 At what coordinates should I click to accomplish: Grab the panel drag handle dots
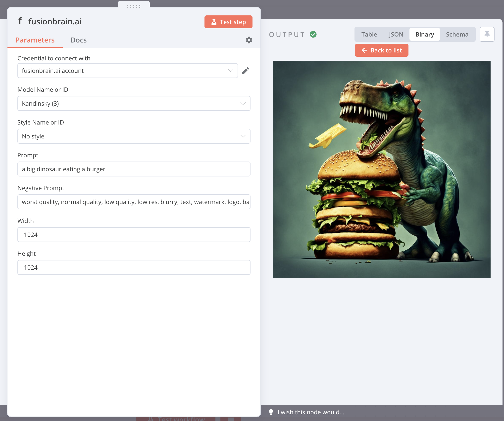(x=134, y=6)
